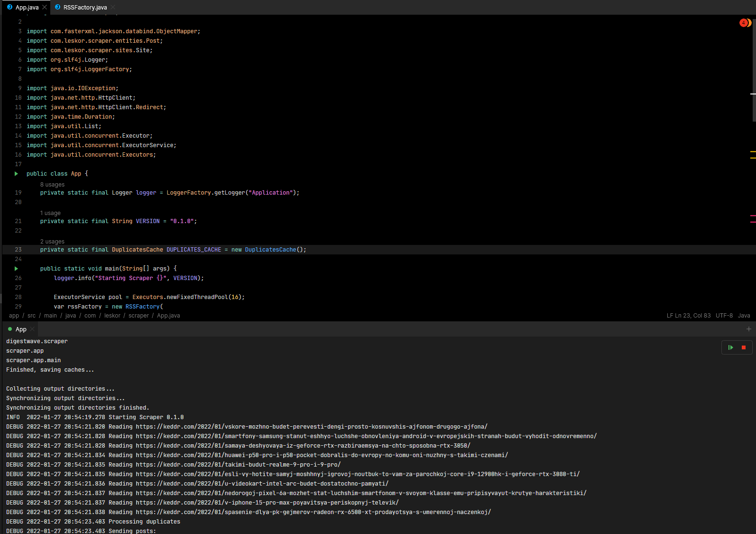Place cursor on DuplicatesCache() constructor call

pyautogui.click(x=276, y=250)
